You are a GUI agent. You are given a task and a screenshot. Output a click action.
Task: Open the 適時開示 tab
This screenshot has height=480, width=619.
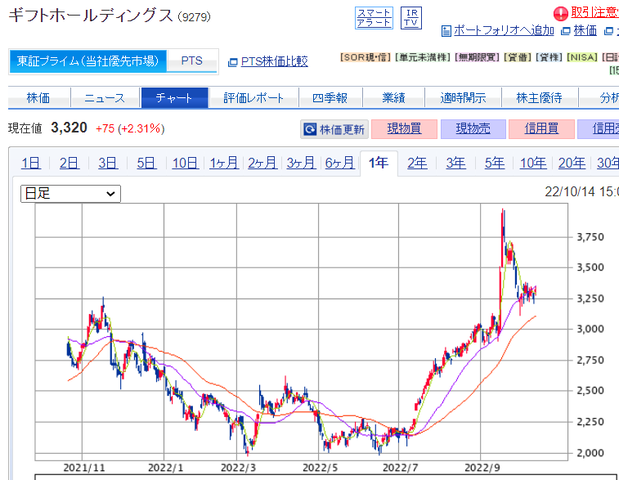463,98
